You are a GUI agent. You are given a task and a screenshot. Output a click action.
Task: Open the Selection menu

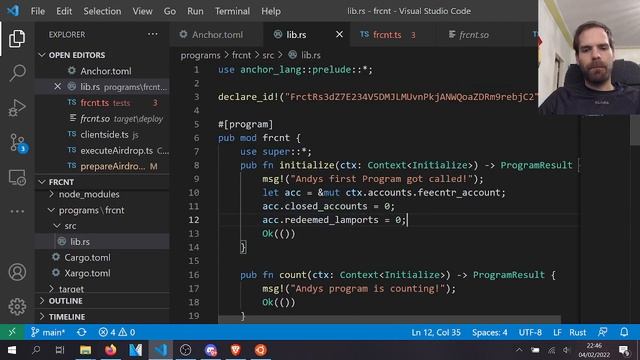click(x=102, y=11)
